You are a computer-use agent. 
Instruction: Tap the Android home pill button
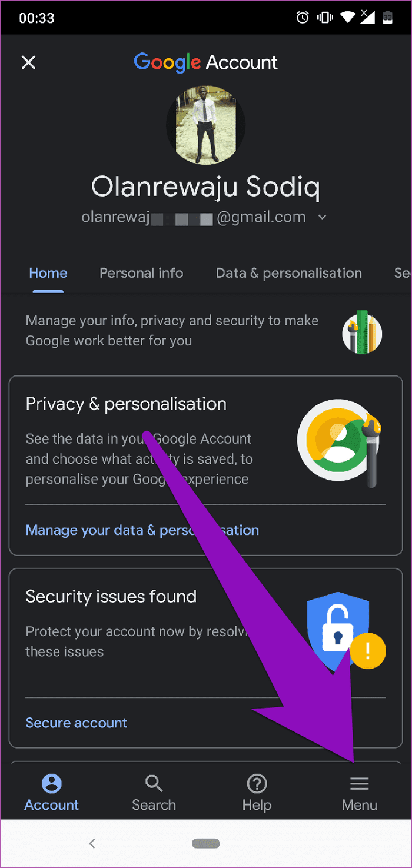[206, 843]
